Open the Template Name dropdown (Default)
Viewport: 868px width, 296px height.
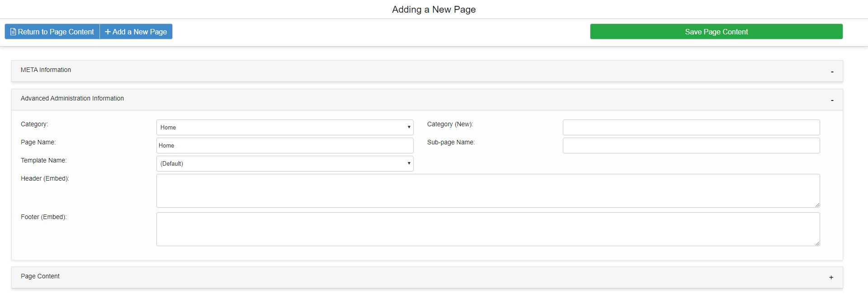[x=285, y=163]
